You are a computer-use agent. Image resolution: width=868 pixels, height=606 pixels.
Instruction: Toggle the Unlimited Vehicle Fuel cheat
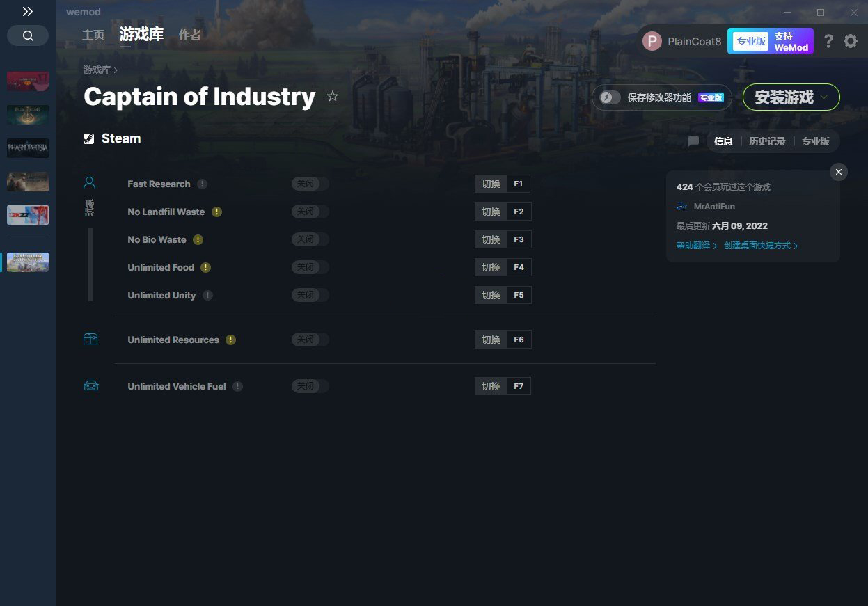310,386
